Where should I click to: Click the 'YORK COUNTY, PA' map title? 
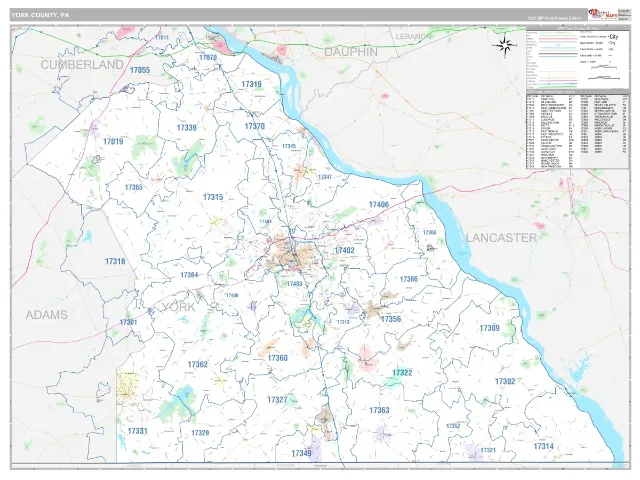coord(40,15)
